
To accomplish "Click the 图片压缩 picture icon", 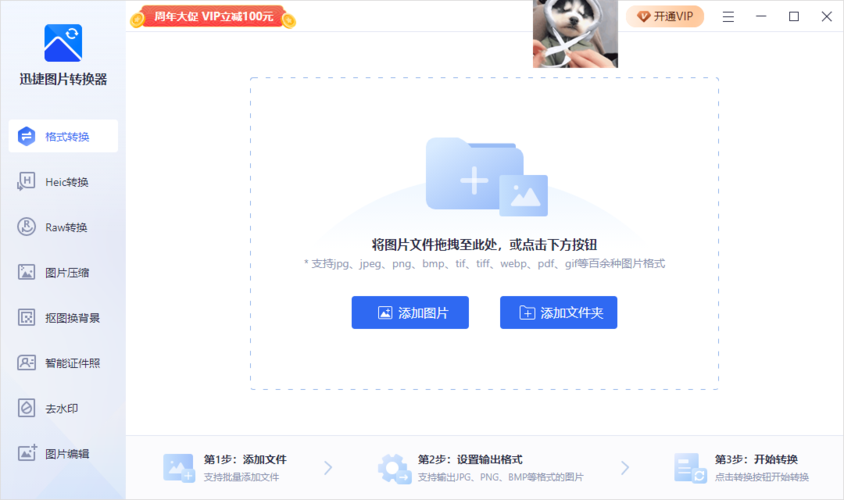I will (x=26, y=272).
